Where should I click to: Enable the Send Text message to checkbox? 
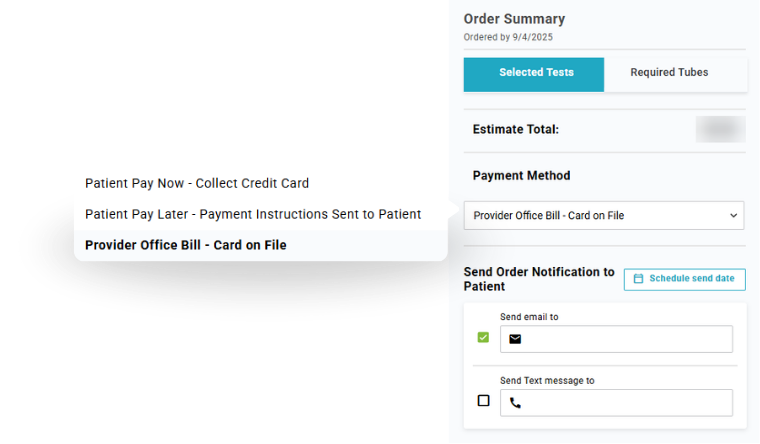[x=484, y=401]
